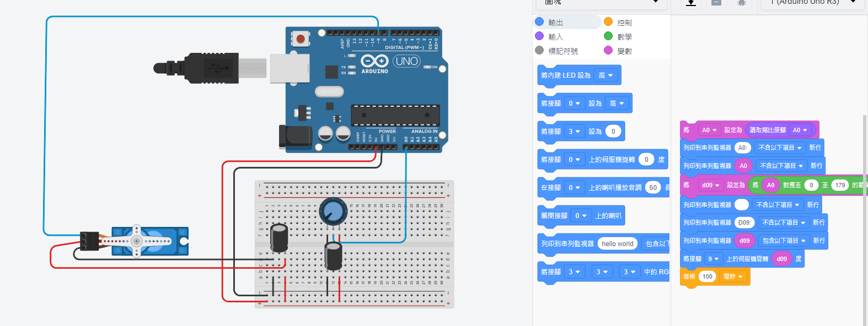Viewport: 868px width, 326px height.
Task: Click the 100 value field in 等候 block
Action: (708, 276)
